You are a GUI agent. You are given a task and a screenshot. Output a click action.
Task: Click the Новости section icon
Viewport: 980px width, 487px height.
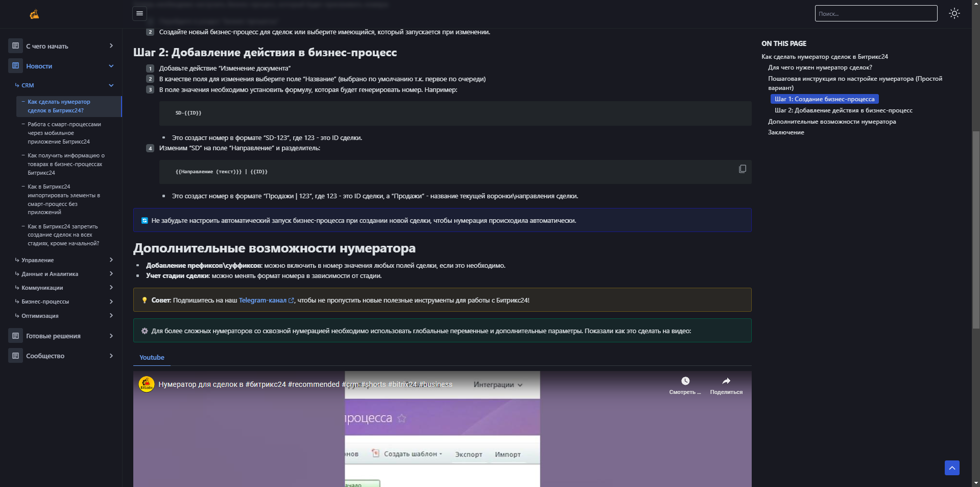point(15,66)
